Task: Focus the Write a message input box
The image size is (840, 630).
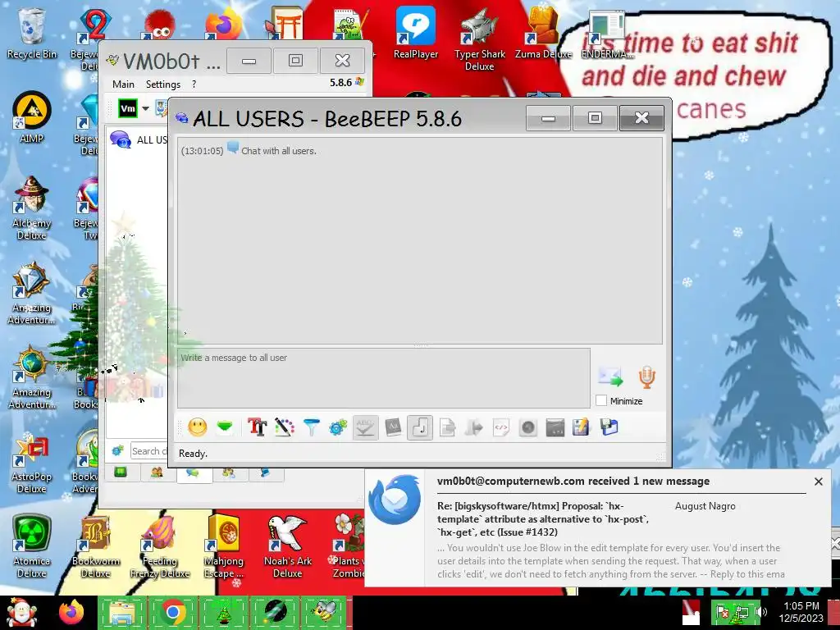Action: coord(384,378)
